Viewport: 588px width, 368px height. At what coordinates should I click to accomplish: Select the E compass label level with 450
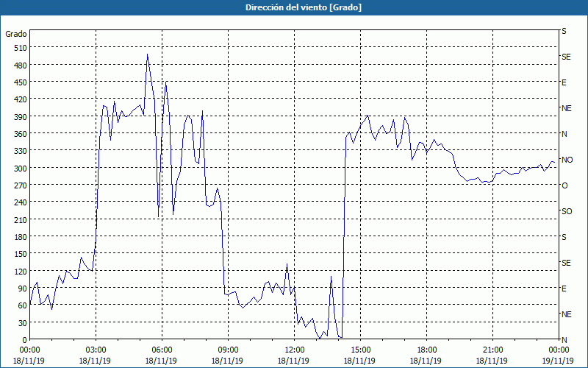[x=564, y=82]
